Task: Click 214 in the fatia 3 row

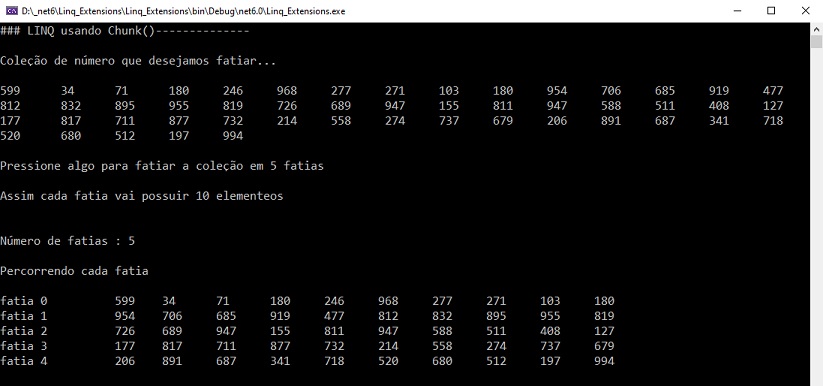Action: point(388,346)
